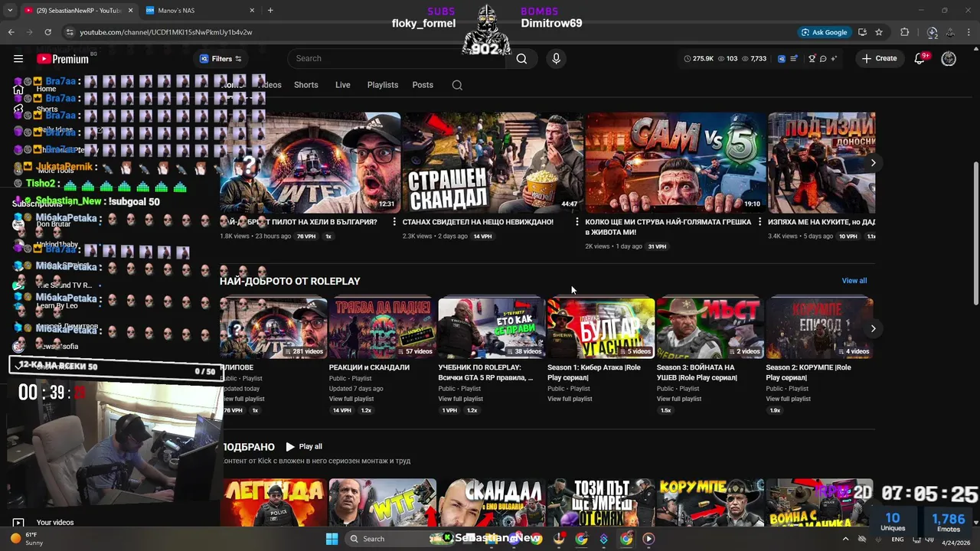
Task: Open the account avatar menu
Action: click(949, 59)
